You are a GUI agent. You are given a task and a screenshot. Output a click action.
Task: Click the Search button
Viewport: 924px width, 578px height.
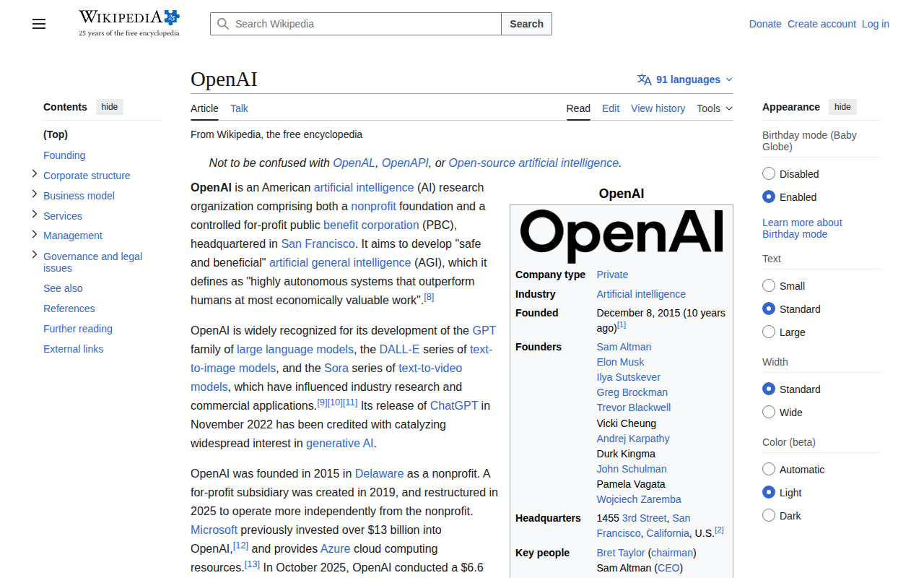[x=526, y=24]
